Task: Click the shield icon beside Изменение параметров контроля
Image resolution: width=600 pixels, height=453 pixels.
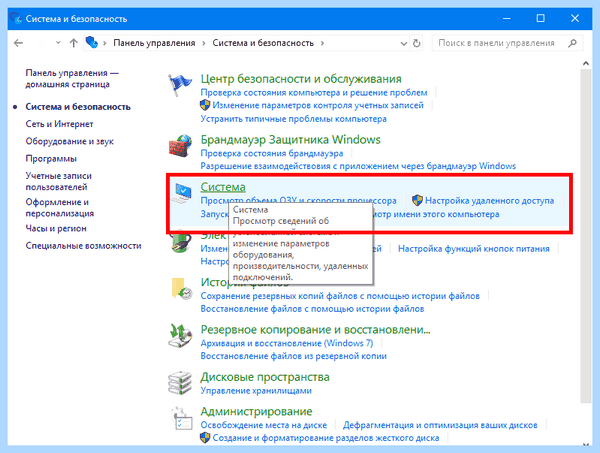Action: click(x=205, y=105)
